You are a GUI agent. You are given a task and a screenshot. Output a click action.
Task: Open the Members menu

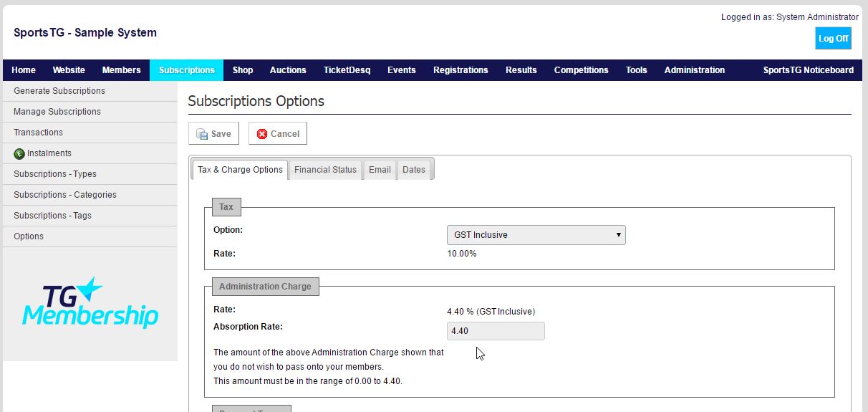[121, 70]
